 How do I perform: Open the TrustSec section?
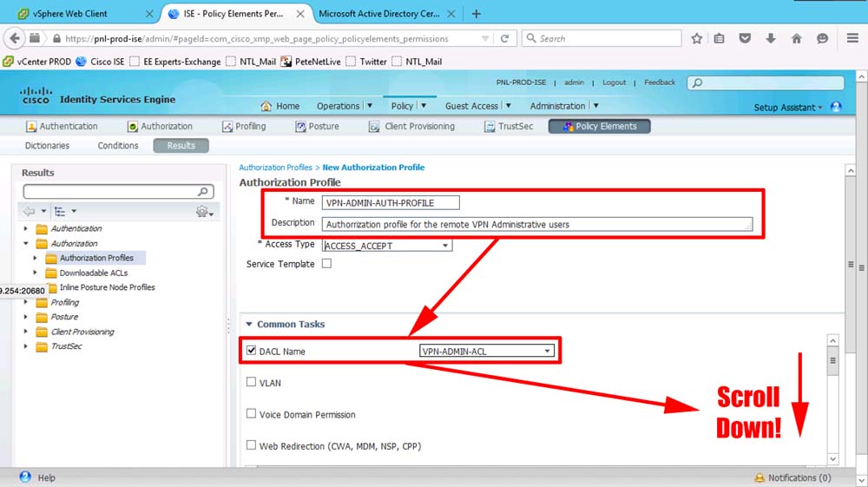[509, 126]
